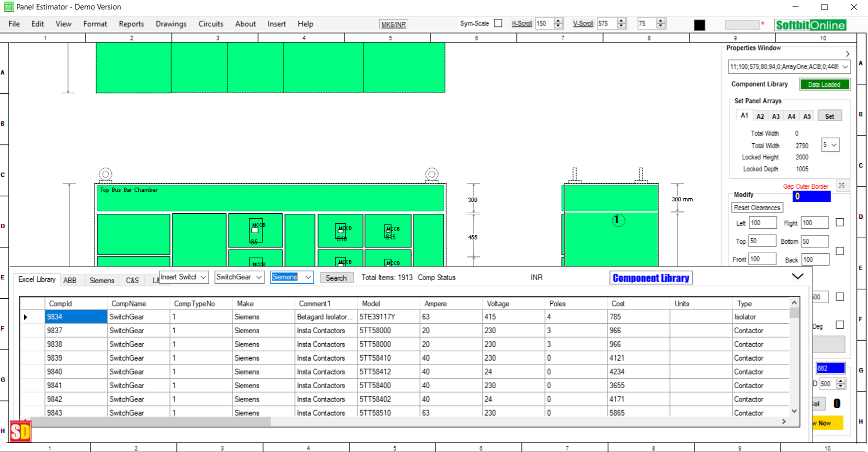Screen dimensions: 868x452
Task: Toggle checkbox next to Bottom clearance field
Action: tap(840, 251)
